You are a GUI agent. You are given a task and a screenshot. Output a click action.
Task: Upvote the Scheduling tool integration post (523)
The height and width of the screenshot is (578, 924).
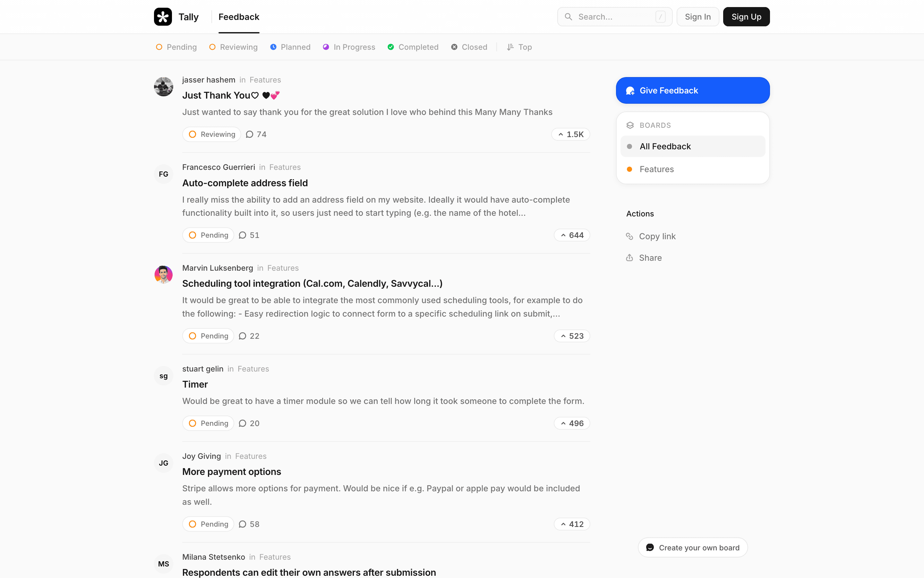572,336
